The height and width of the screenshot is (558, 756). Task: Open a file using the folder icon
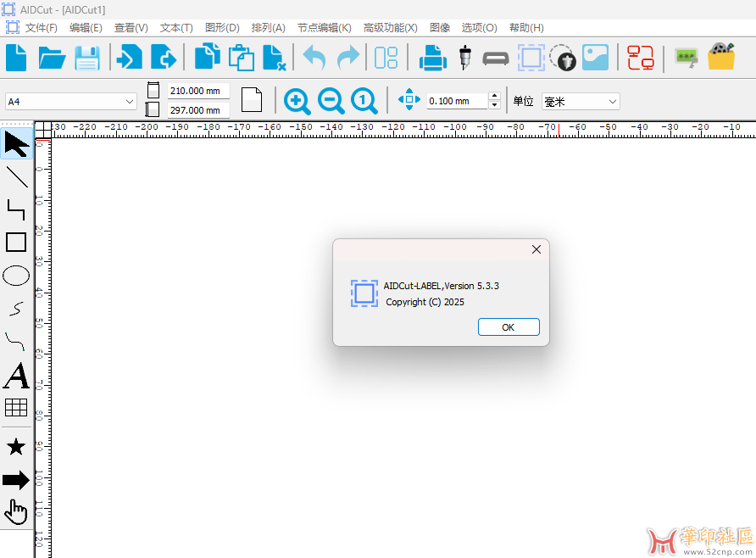(52, 59)
